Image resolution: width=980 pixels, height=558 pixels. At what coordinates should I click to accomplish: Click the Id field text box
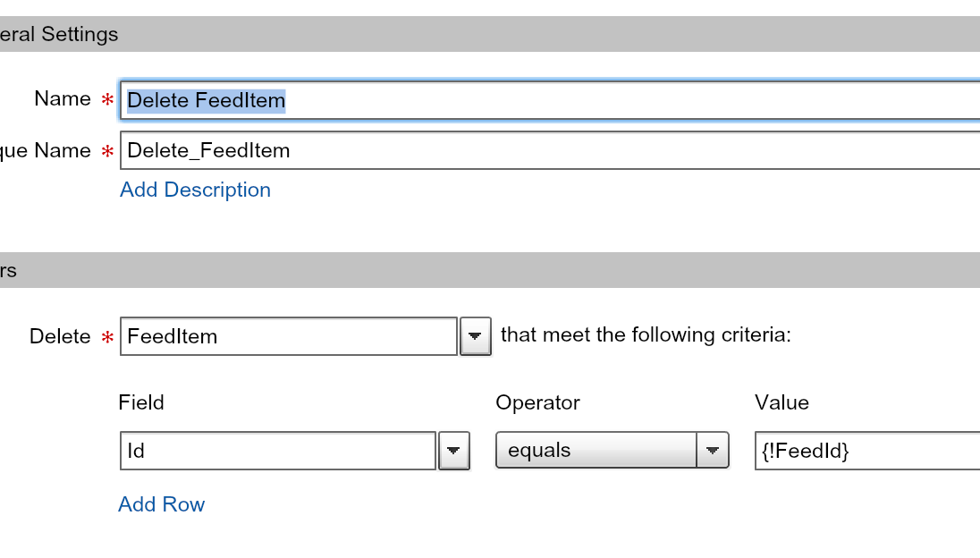(277, 451)
